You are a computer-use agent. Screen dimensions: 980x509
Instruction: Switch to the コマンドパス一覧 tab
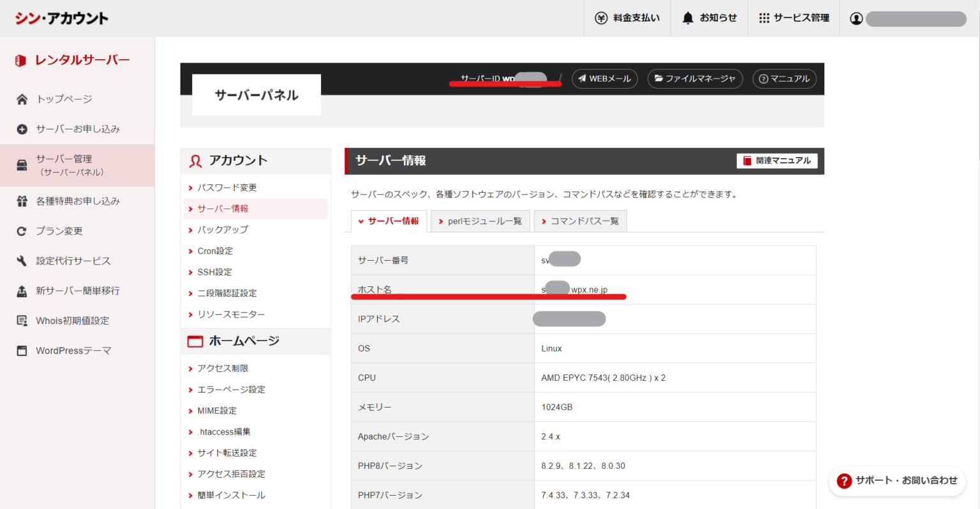[x=580, y=221]
